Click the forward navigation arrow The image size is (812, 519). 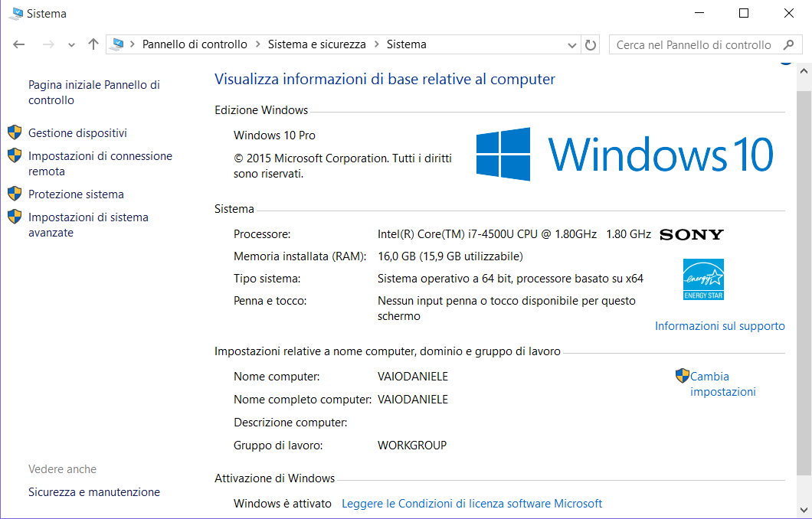[48, 44]
